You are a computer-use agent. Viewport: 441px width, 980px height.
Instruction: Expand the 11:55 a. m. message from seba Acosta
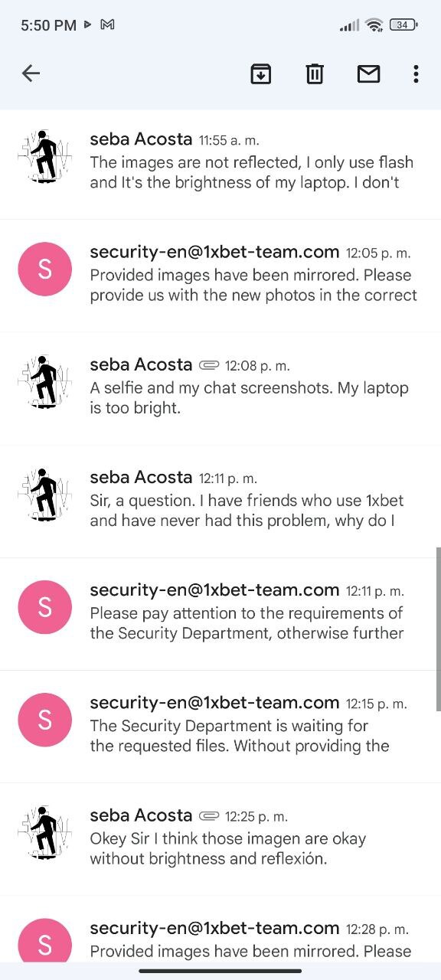click(x=220, y=163)
